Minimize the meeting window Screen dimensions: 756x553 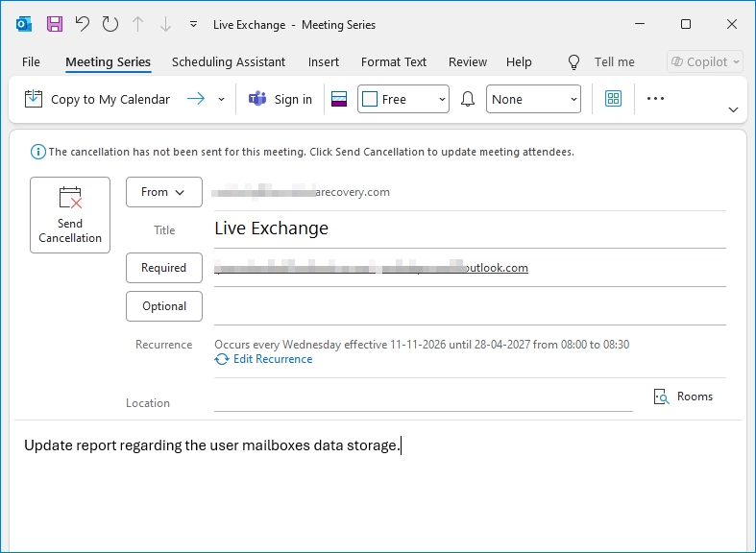[x=640, y=24]
